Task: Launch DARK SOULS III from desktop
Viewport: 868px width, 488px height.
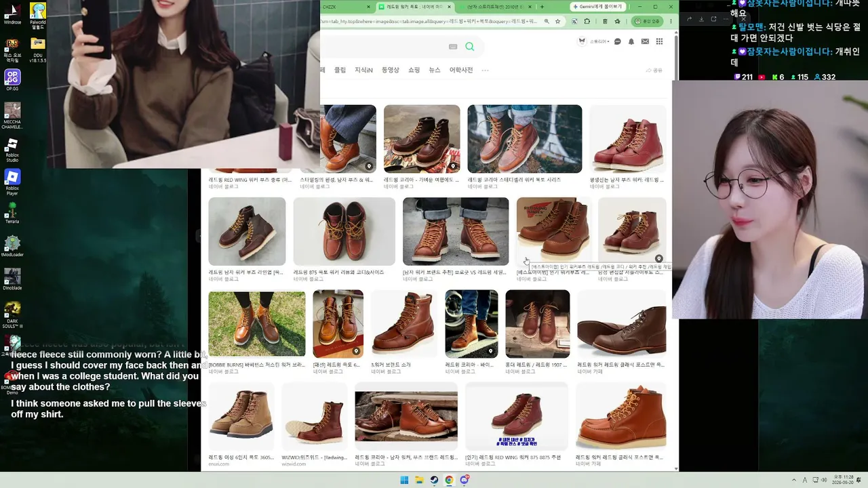Action: [x=12, y=314]
